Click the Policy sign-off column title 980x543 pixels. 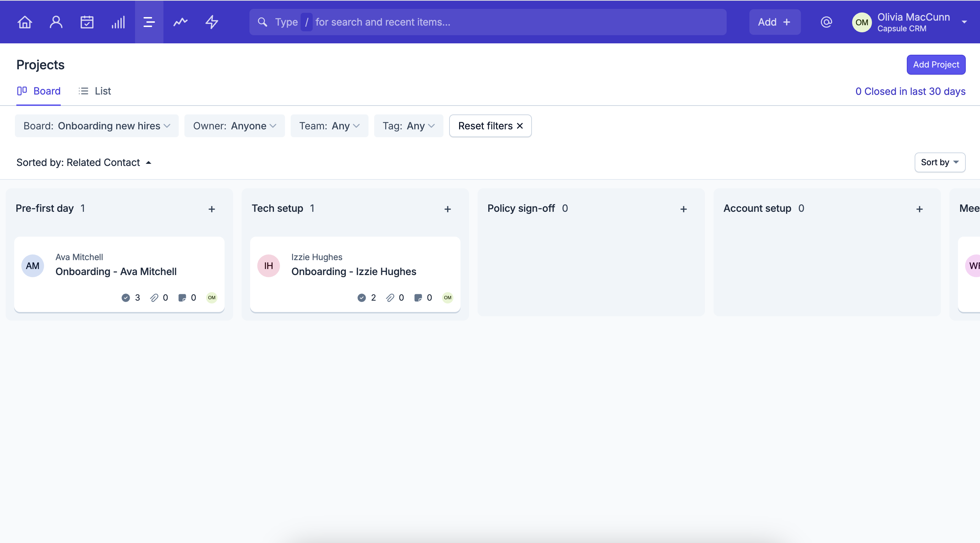[x=521, y=208]
